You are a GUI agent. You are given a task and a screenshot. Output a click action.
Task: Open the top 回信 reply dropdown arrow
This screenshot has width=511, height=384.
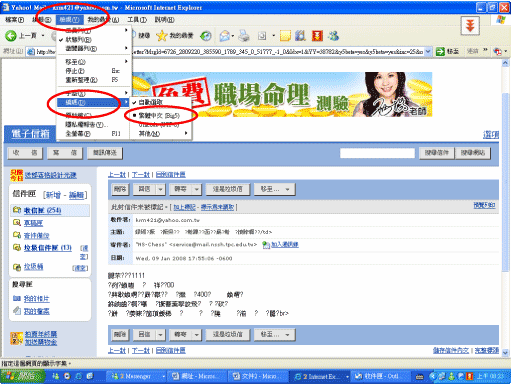160,189
